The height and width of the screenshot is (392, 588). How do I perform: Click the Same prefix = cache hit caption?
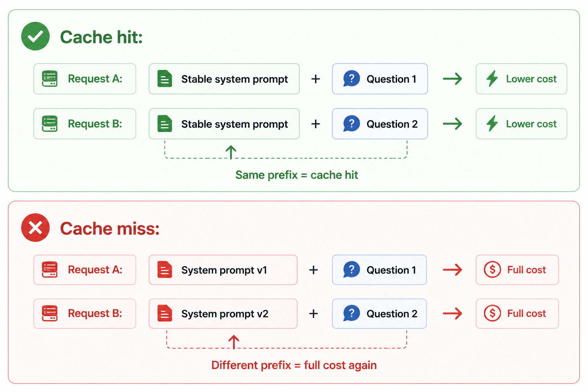coord(297,175)
